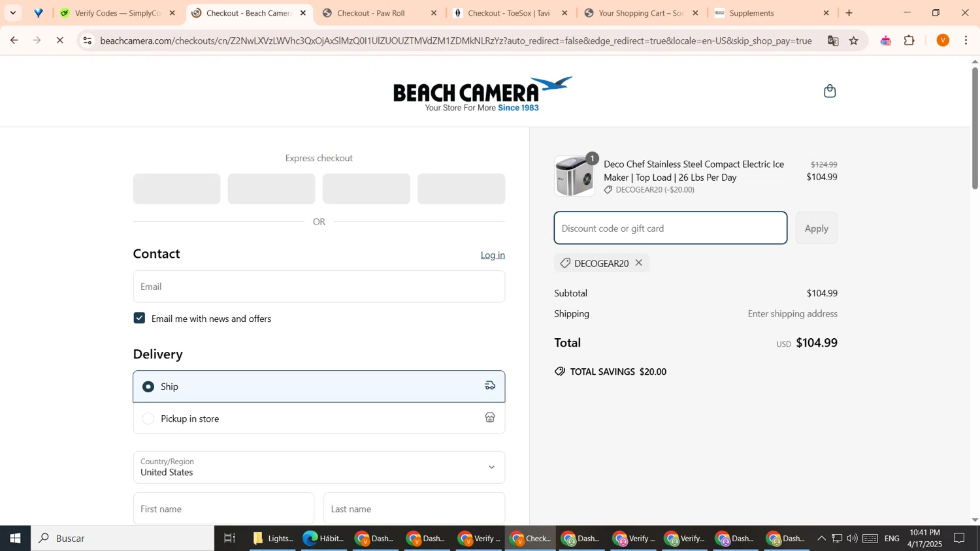Open the Chrome profile avatar
Viewport: 980px width, 551px height.
point(943,40)
